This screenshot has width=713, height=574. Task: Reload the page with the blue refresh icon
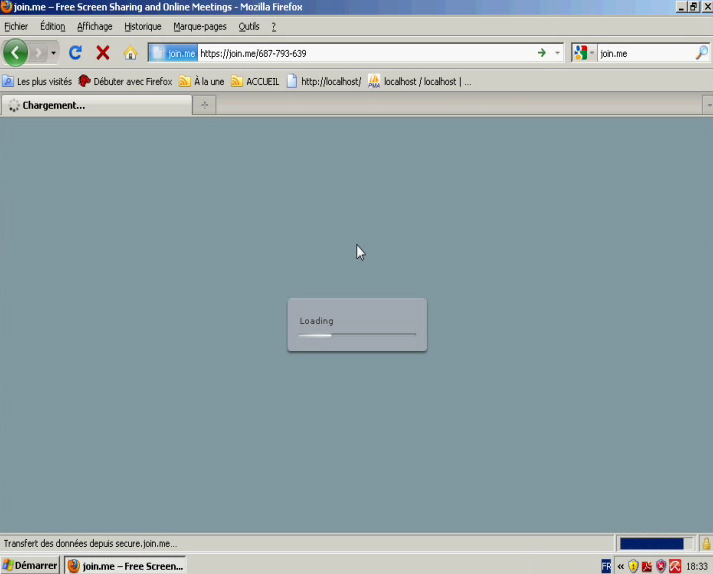75,53
